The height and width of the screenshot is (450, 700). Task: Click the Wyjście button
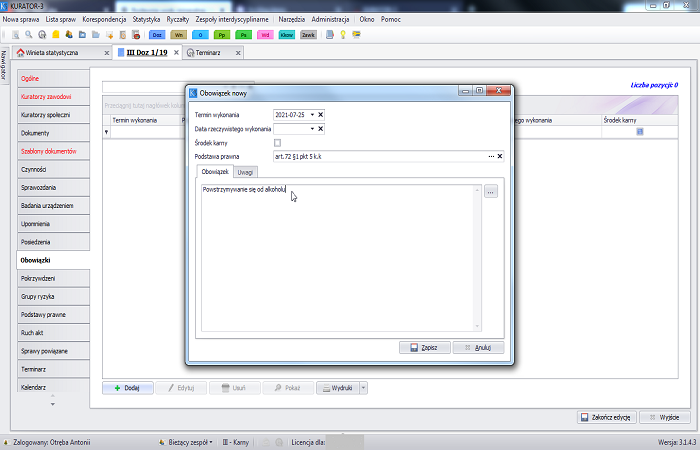coord(665,417)
